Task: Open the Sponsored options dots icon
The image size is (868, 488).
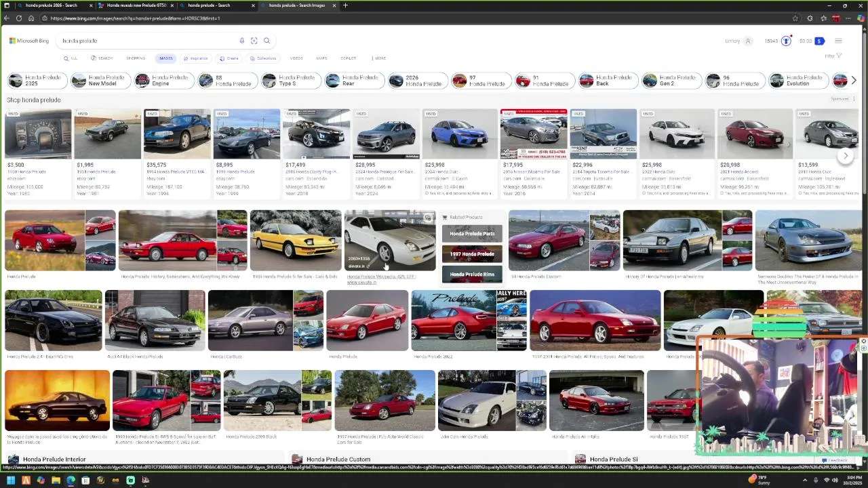Action: coord(854,99)
